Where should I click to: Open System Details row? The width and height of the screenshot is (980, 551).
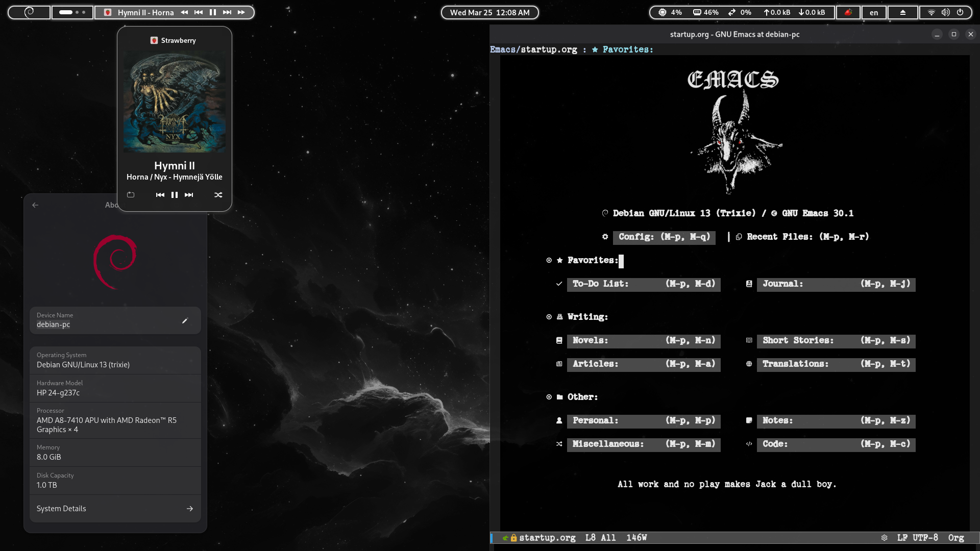point(115,509)
